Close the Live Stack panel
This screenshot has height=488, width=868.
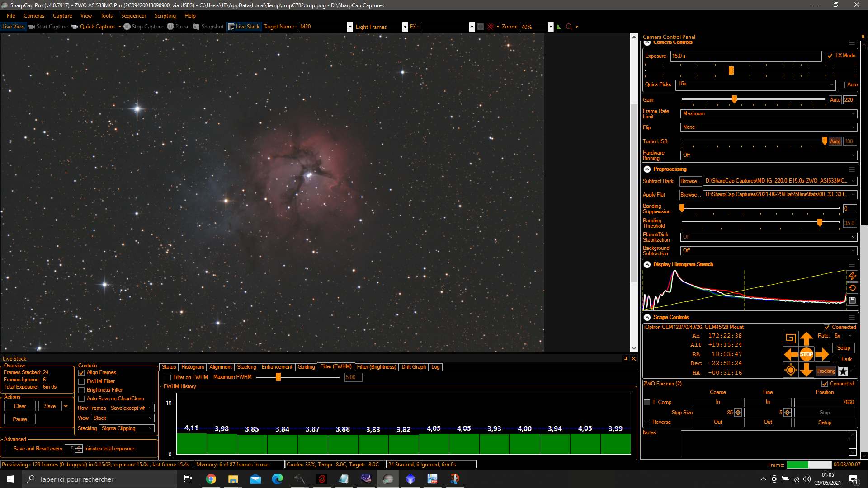tap(633, 359)
